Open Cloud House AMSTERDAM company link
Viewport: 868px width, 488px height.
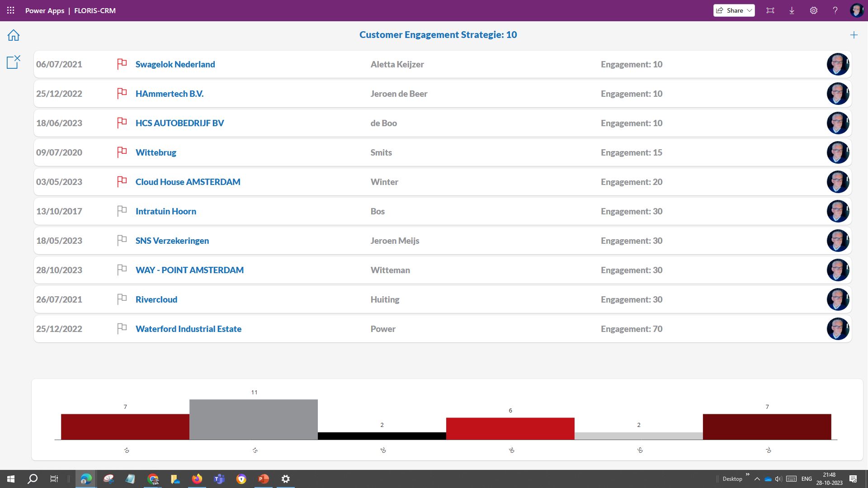pyautogui.click(x=188, y=182)
